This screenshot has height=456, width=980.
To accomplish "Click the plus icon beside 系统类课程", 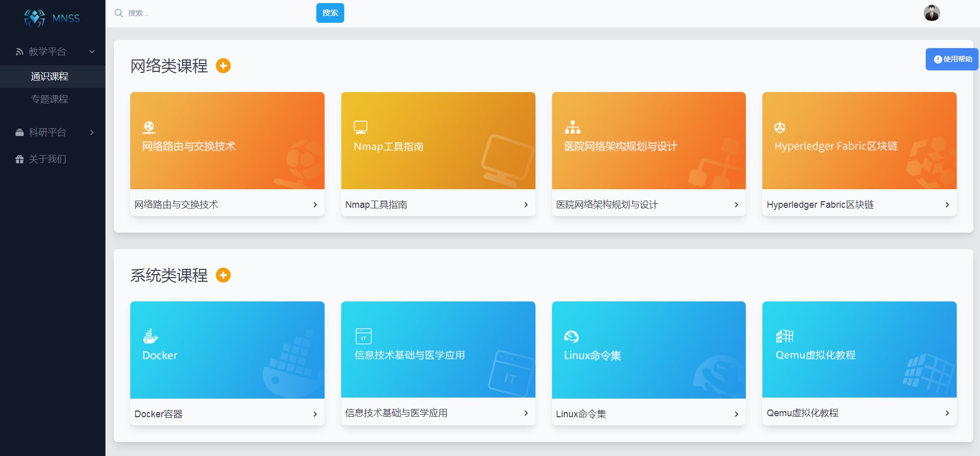I will pos(223,276).
